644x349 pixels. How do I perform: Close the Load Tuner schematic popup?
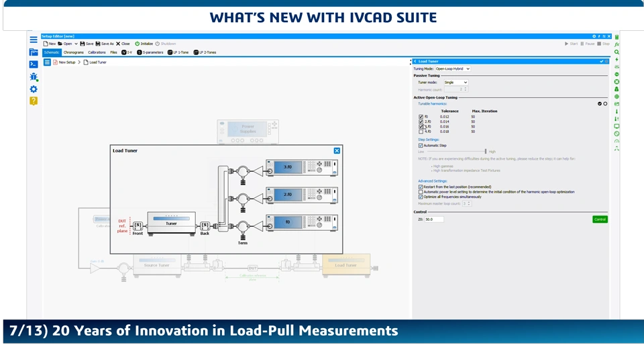[x=337, y=151]
